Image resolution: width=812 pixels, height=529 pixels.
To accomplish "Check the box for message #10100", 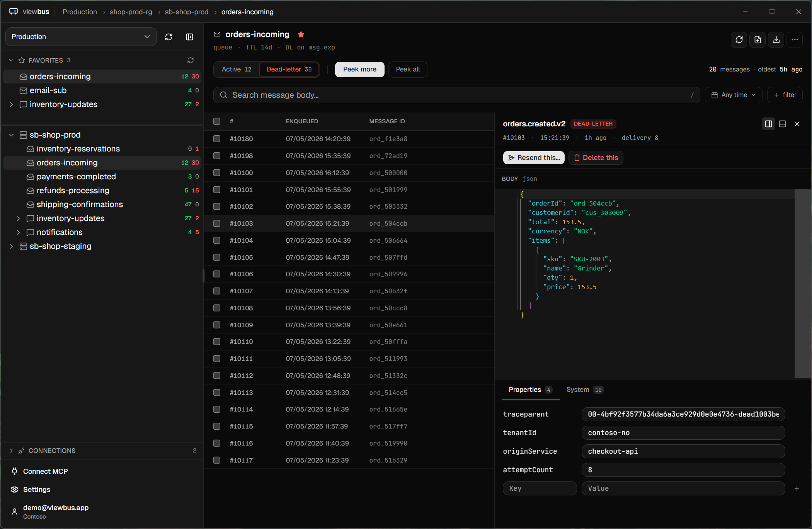I will coord(217,173).
